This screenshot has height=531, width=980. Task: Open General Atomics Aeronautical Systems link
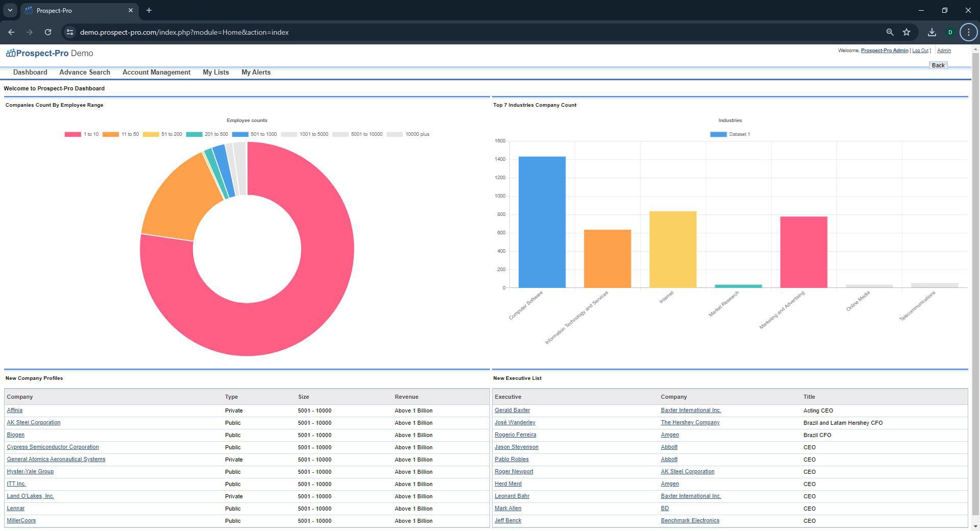coord(56,460)
